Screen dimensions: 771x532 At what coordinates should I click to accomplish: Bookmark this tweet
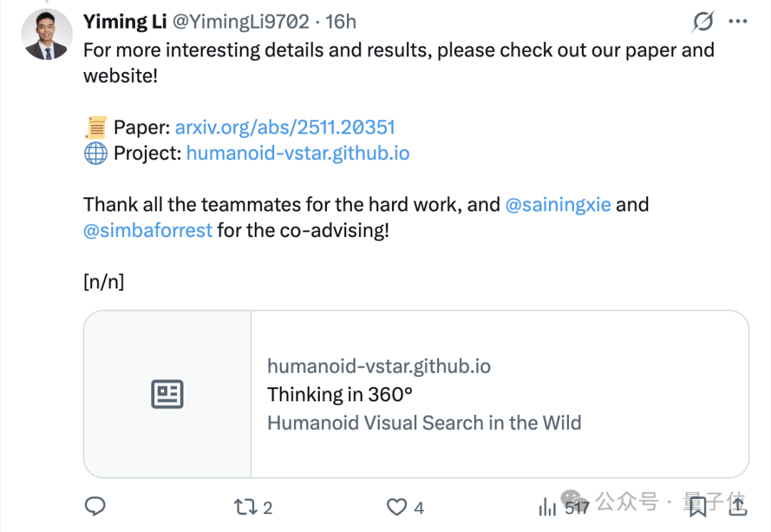point(697,506)
